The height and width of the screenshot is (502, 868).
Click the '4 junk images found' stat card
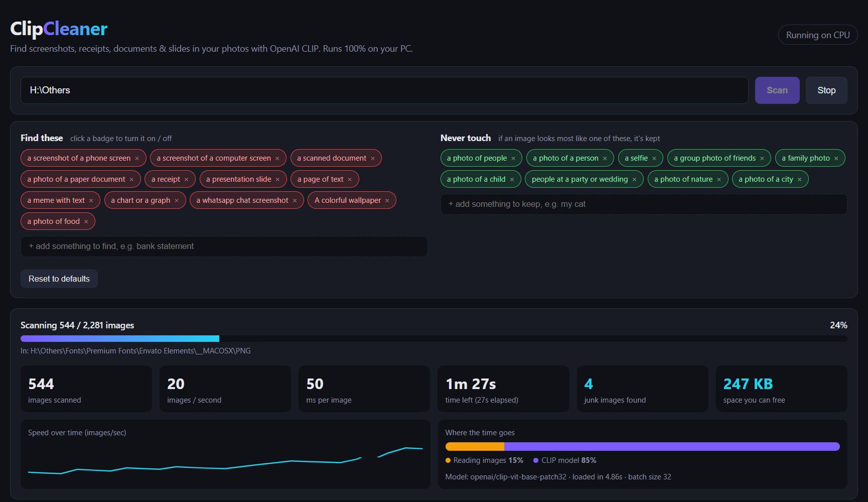[x=643, y=389]
